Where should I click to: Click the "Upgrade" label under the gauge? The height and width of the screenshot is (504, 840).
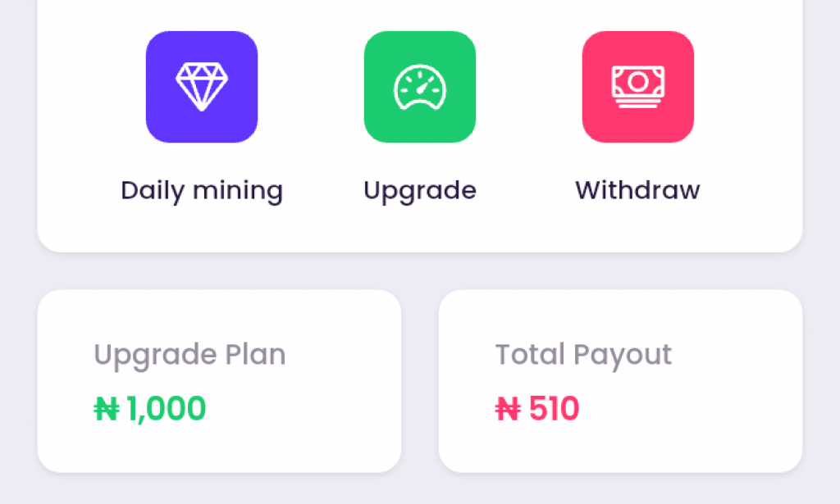[x=420, y=191]
